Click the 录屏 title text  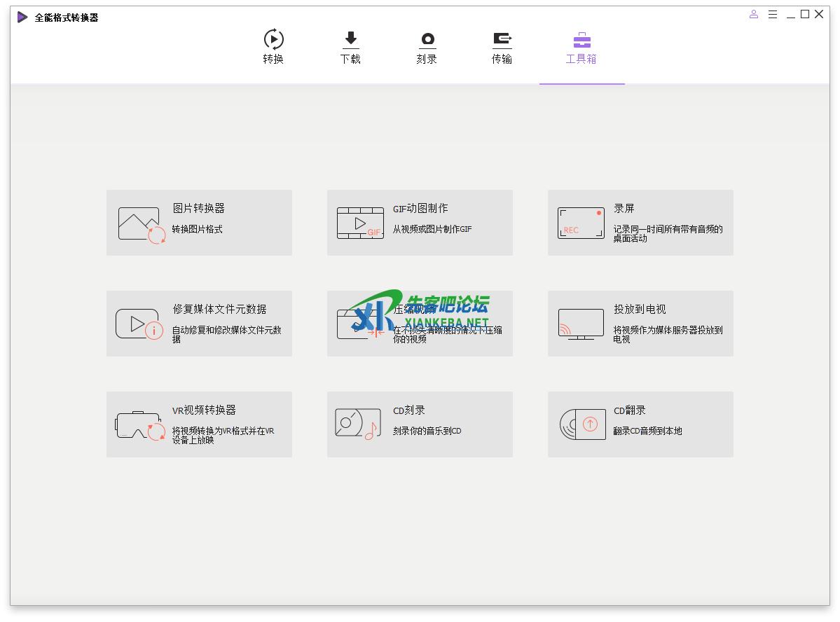coord(624,209)
